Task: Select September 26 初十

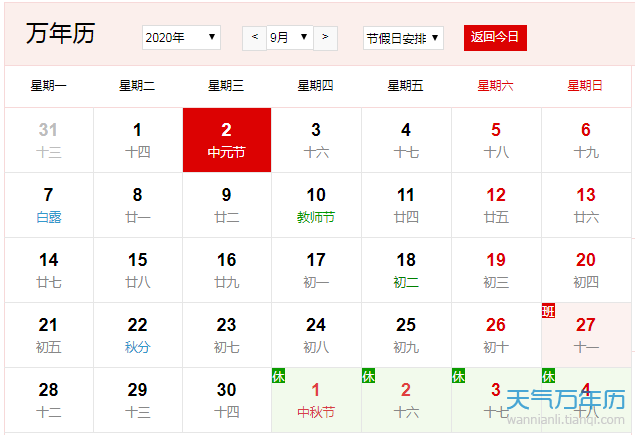Action: pos(496,335)
